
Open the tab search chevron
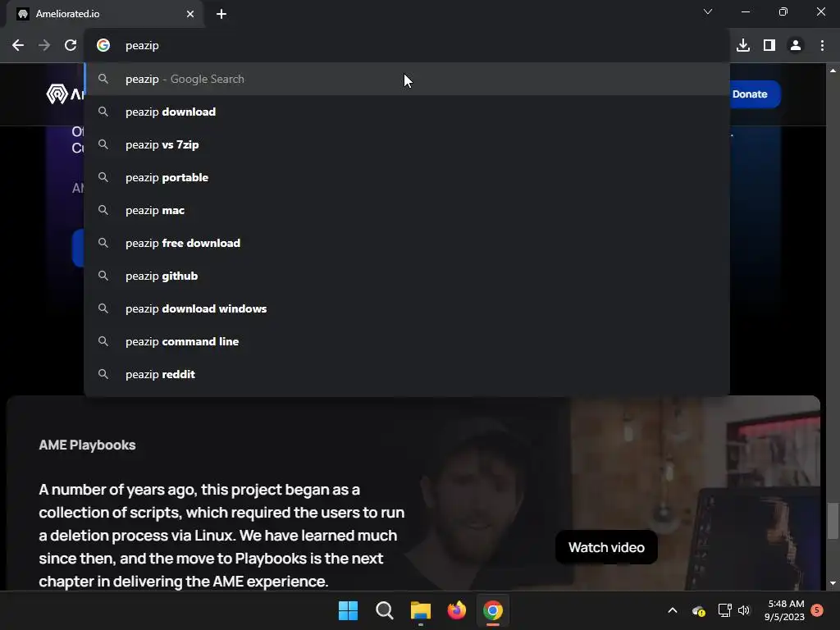(708, 11)
